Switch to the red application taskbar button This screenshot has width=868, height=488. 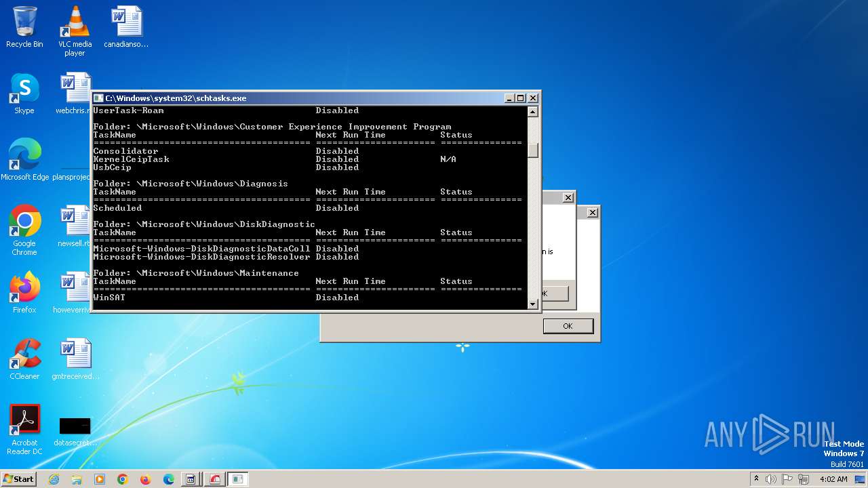pyautogui.click(x=214, y=479)
